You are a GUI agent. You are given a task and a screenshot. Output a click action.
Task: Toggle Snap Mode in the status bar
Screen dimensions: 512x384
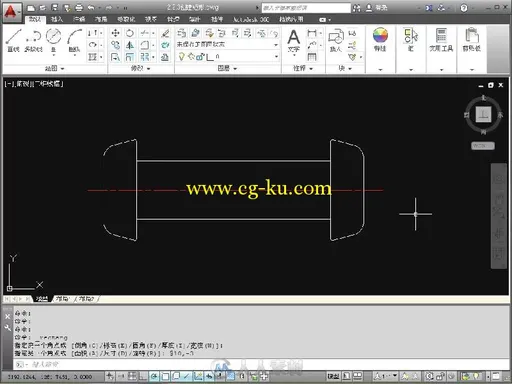point(121,376)
